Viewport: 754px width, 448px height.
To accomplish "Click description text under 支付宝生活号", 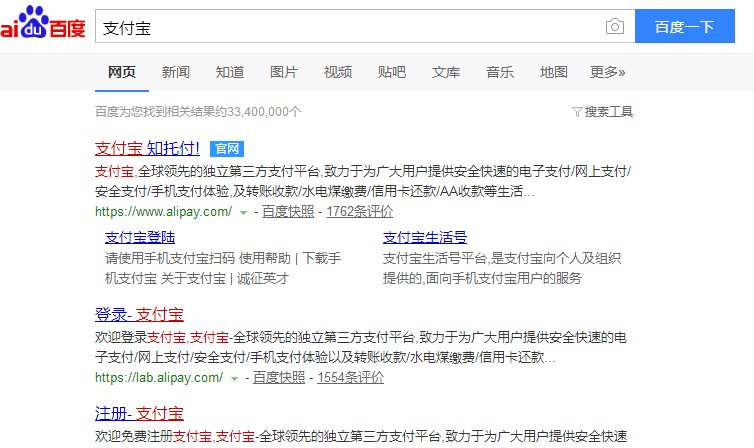I will [x=502, y=268].
